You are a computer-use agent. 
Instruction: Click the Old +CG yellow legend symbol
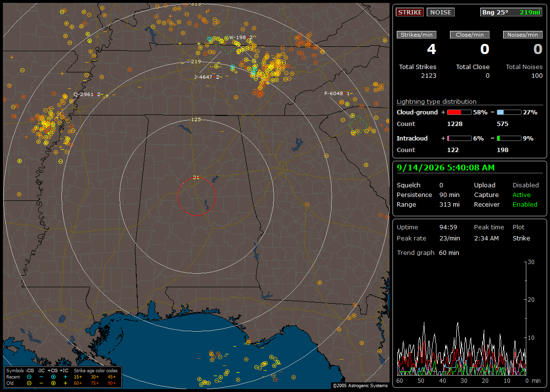pos(53,383)
